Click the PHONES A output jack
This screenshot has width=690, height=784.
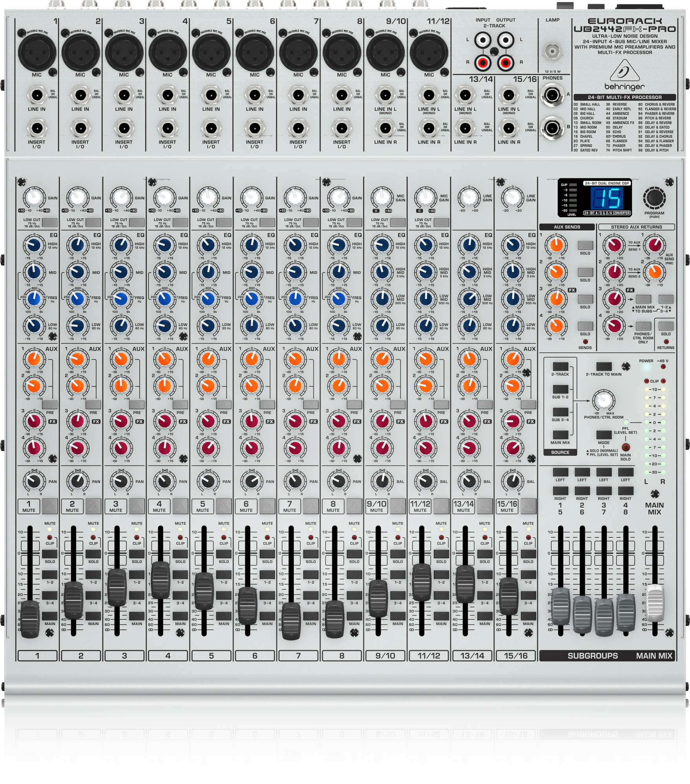552,95
